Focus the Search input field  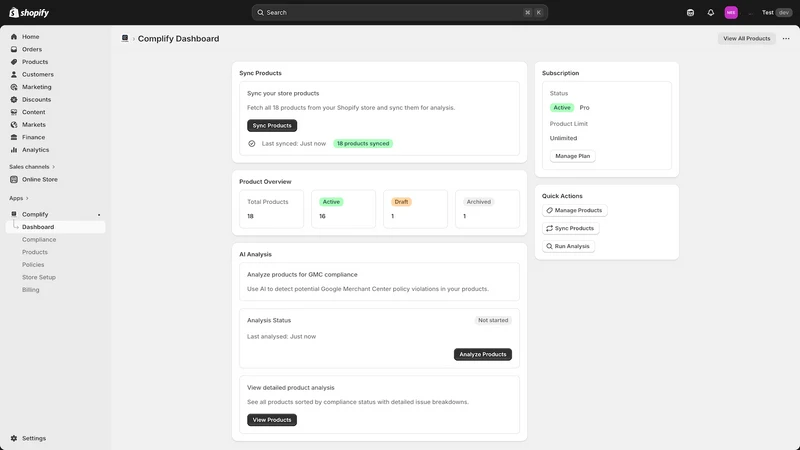pyautogui.click(x=399, y=12)
